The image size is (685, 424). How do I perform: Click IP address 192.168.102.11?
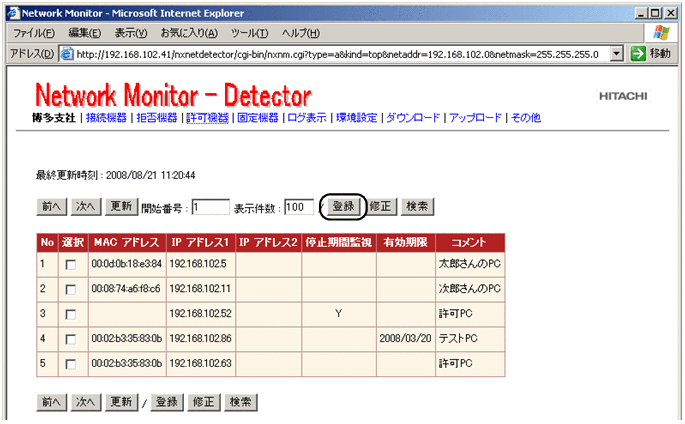click(x=200, y=289)
